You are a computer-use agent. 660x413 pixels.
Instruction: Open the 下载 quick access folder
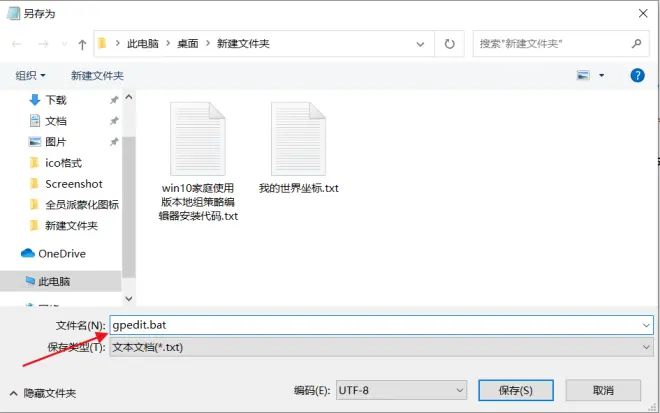[56, 100]
